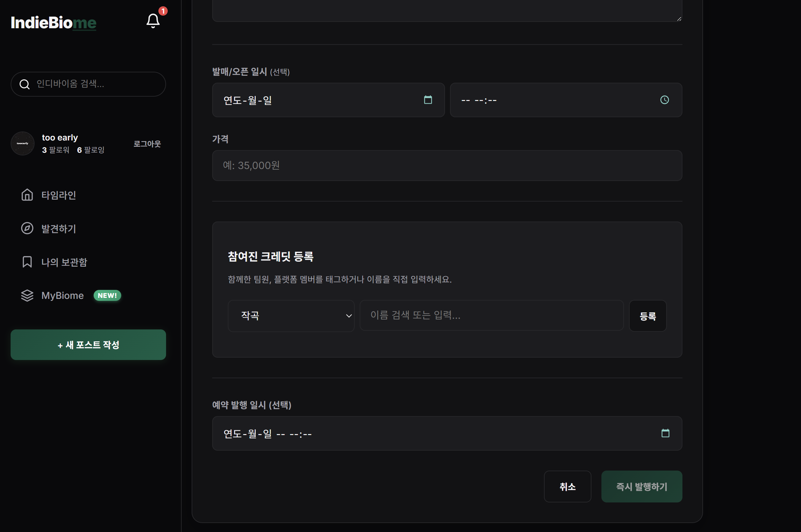Open the scheduled publish calendar icon
Viewport: 801px width, 532px height.
point(665,433)
